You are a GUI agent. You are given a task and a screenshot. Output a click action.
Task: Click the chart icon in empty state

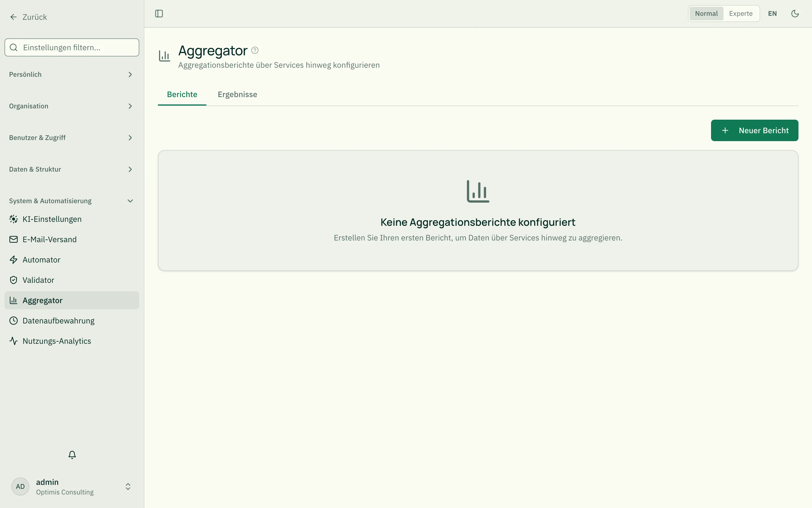[x=478, y=191]
